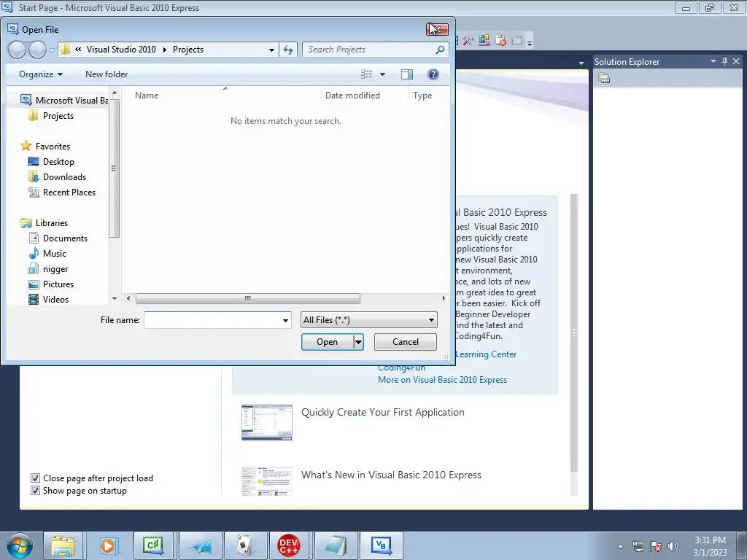Screen dimensions: 747x560
Task: Open the Toolbox hammer-and-wrench toolbar icon
Action: [468, 41]
